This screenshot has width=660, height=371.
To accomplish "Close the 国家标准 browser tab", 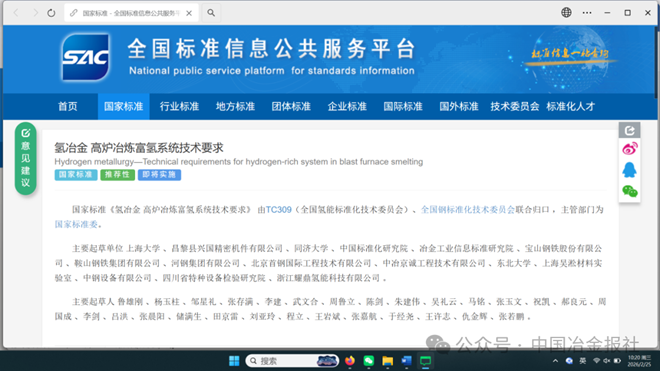I will tap(189, 13).
